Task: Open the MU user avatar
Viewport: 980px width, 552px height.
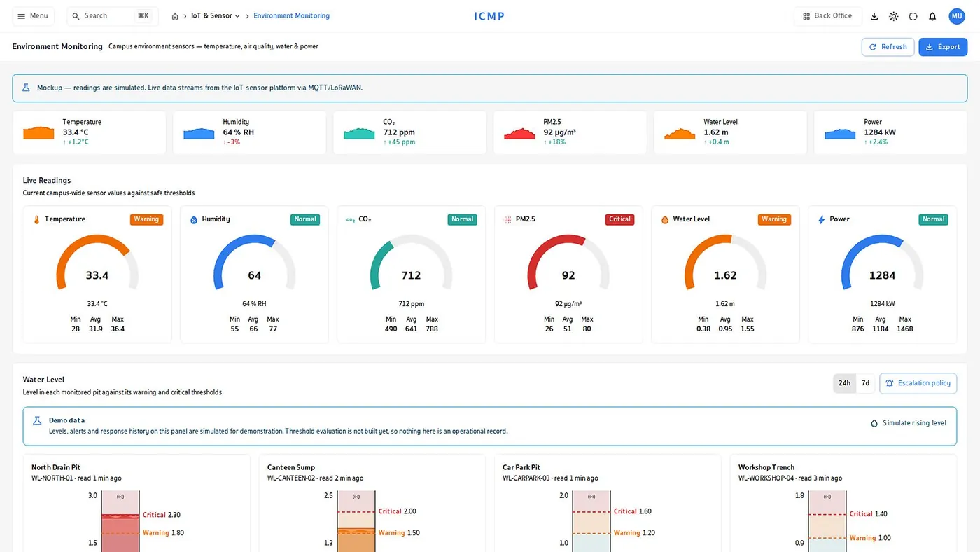Action: pyautogui.click(x=957, y=16)
